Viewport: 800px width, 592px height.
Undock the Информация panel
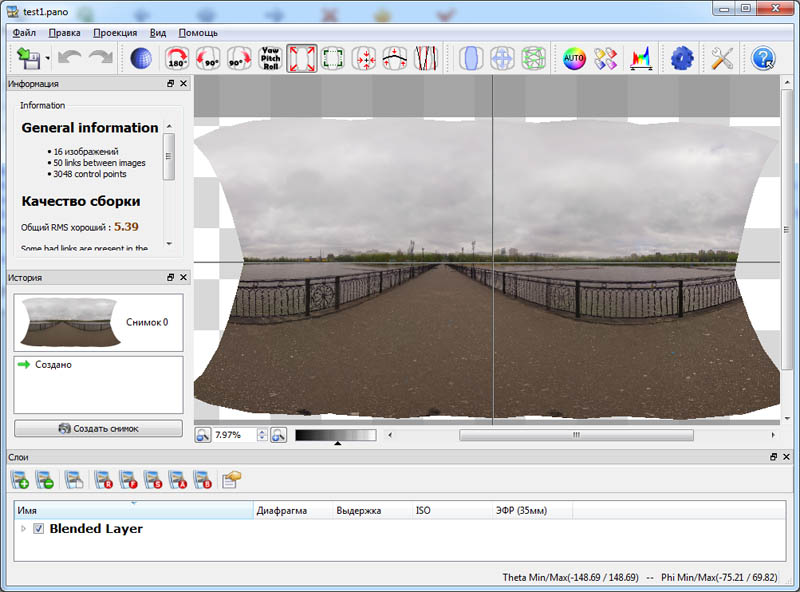(x=170, y=83)
